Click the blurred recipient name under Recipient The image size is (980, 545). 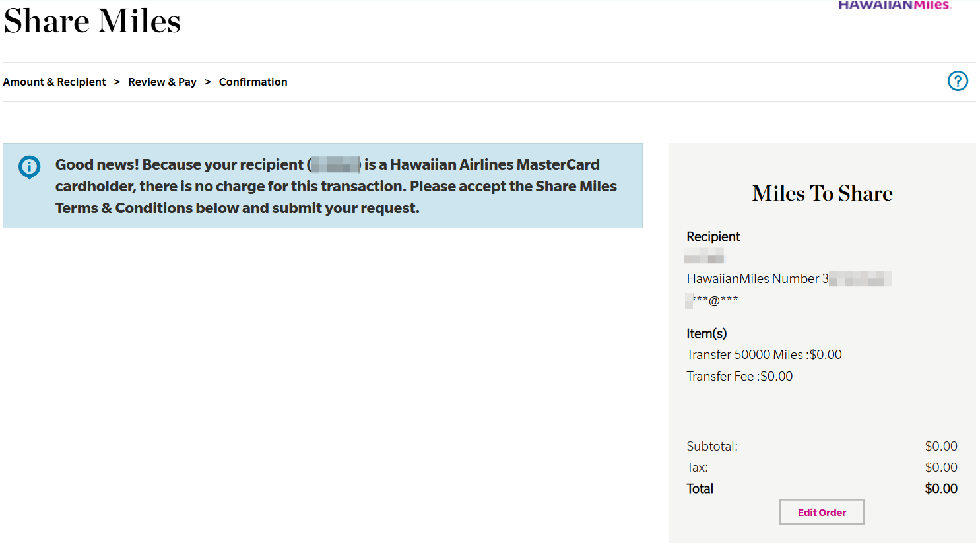click(x=705, y=256)
